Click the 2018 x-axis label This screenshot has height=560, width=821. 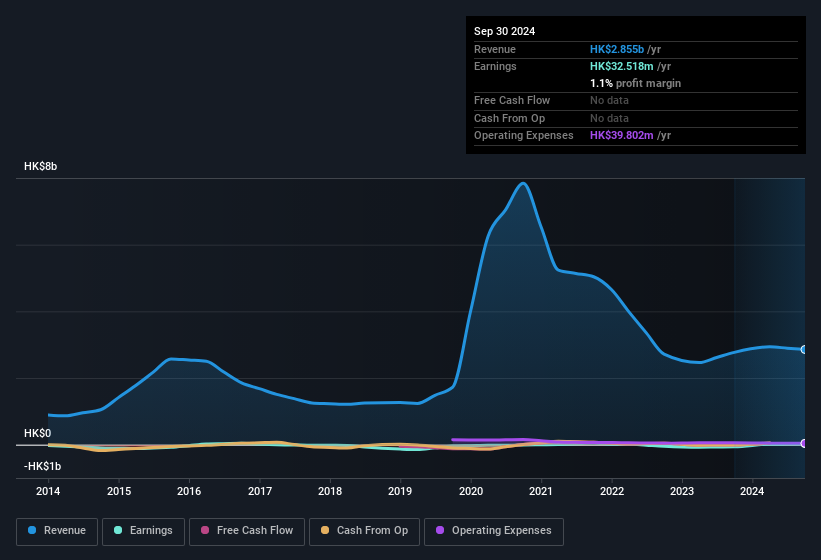(330, 491)
